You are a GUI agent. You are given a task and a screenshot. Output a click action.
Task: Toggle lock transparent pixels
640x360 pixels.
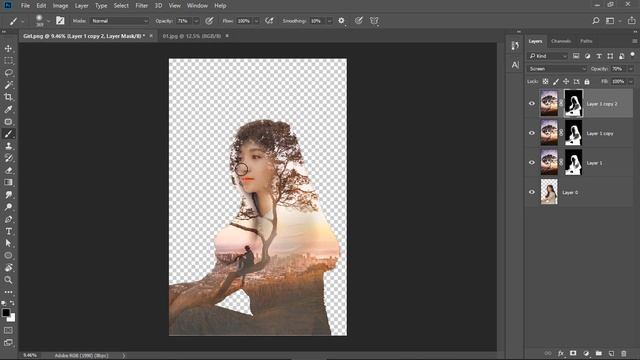(x=545, y=82)
